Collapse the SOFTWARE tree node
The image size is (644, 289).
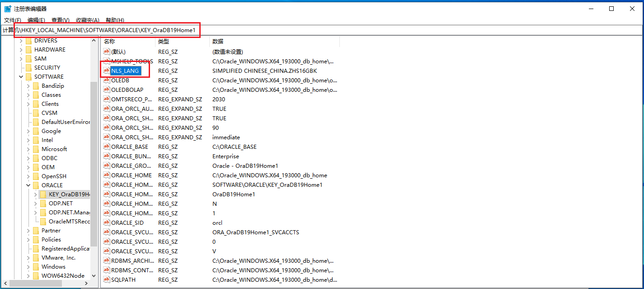coord(21,77)
